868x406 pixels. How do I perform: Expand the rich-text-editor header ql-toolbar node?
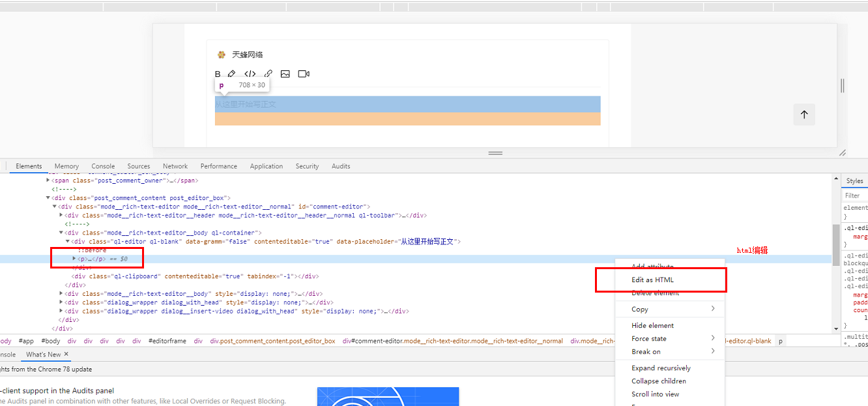(61, 215)
